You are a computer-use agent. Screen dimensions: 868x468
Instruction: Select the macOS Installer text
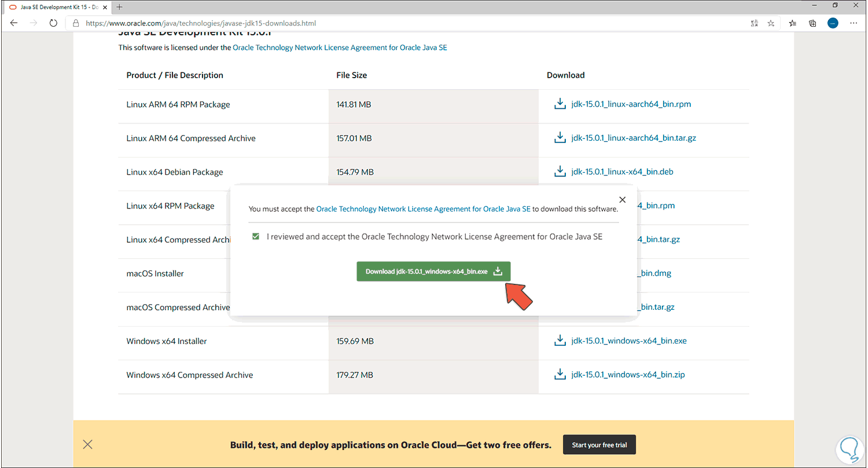click(155, 273)
